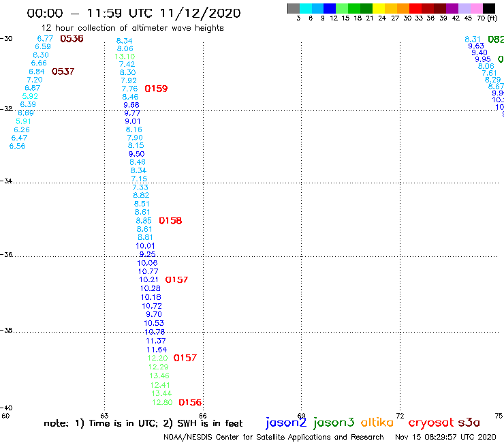Click the '70 (ft)' legend label
Viewport: 504px width, 443px height.
[487, 18]
